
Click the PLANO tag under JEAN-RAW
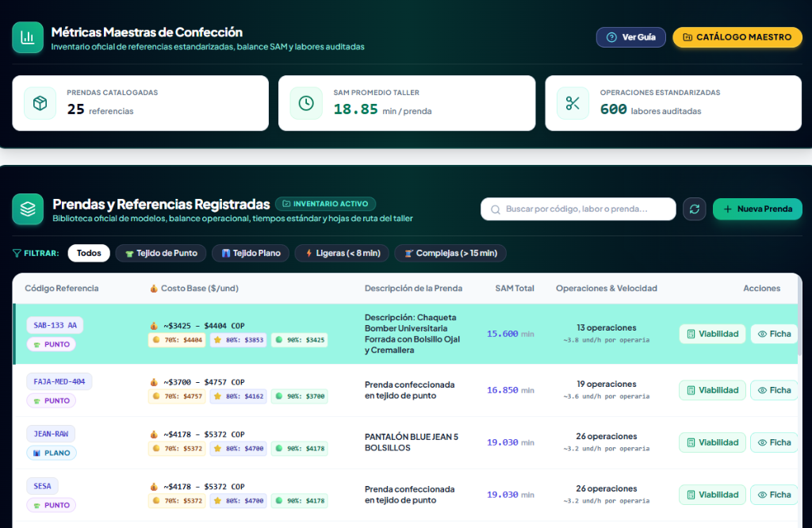(x=52, y=453)
